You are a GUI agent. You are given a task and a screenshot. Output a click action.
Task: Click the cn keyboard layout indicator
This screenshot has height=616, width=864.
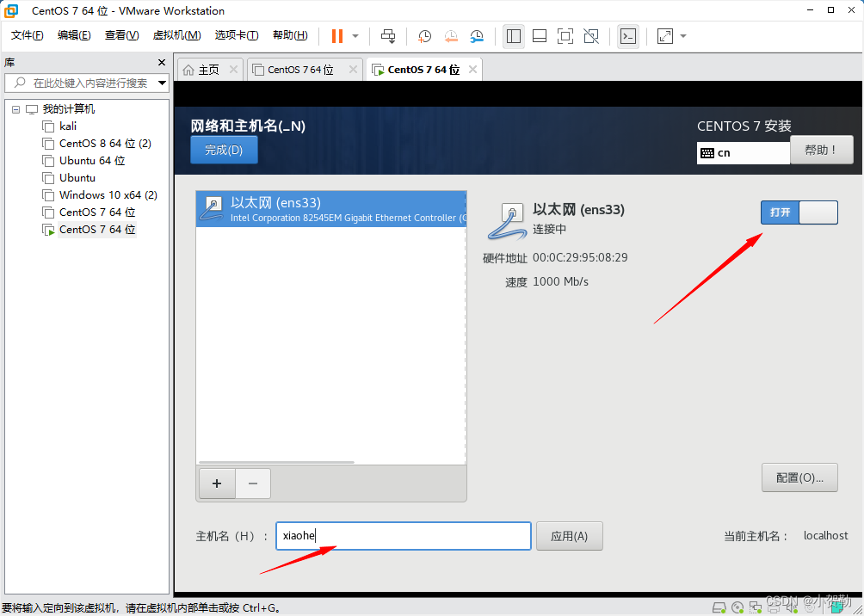click(x=744, y=152)
